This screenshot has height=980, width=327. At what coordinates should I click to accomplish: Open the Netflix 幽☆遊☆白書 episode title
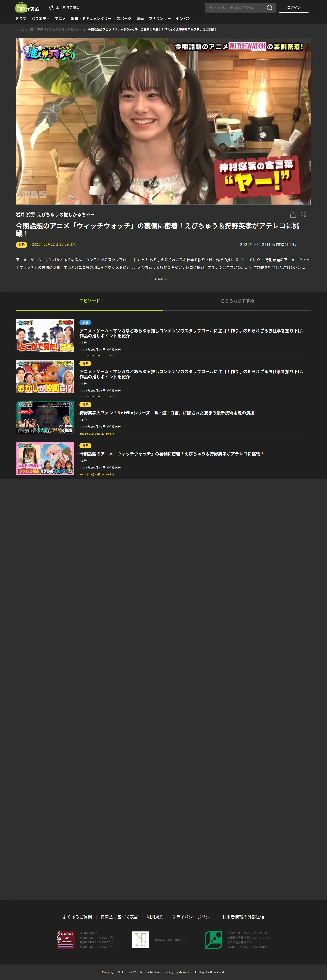[x=167, y=413]
